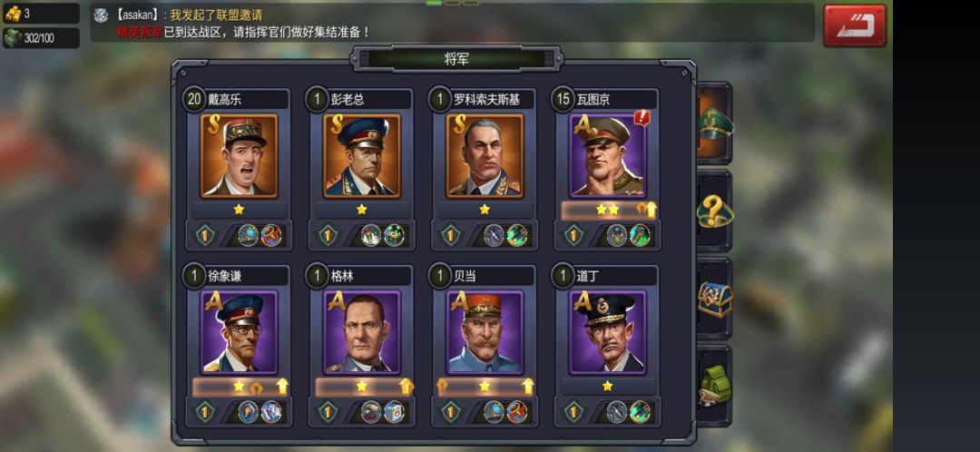Screen dimensions: 980x452
Task: Click hammer-sickle skill icon under 戴高乐
Action: pos(271,235)
